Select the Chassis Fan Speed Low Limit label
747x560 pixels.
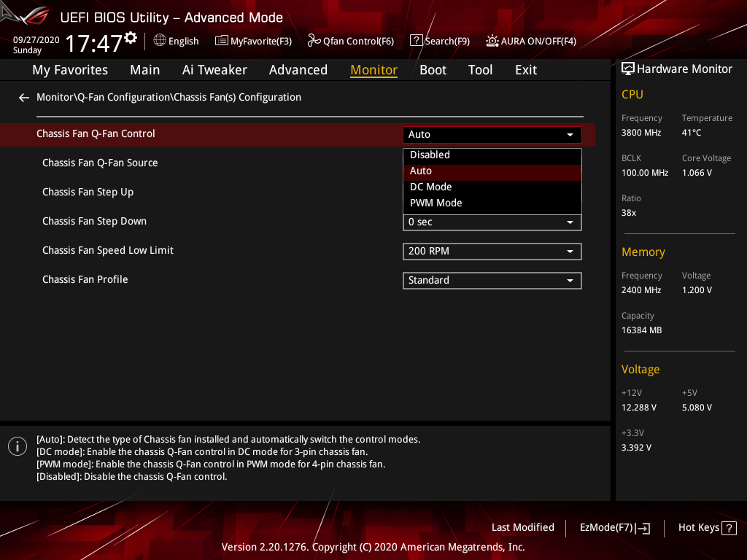click(x=108, y=251)
